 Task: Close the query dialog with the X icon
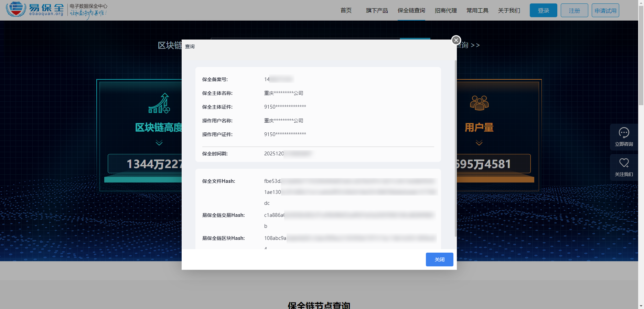pyautogui.click(x=456, y=40)
